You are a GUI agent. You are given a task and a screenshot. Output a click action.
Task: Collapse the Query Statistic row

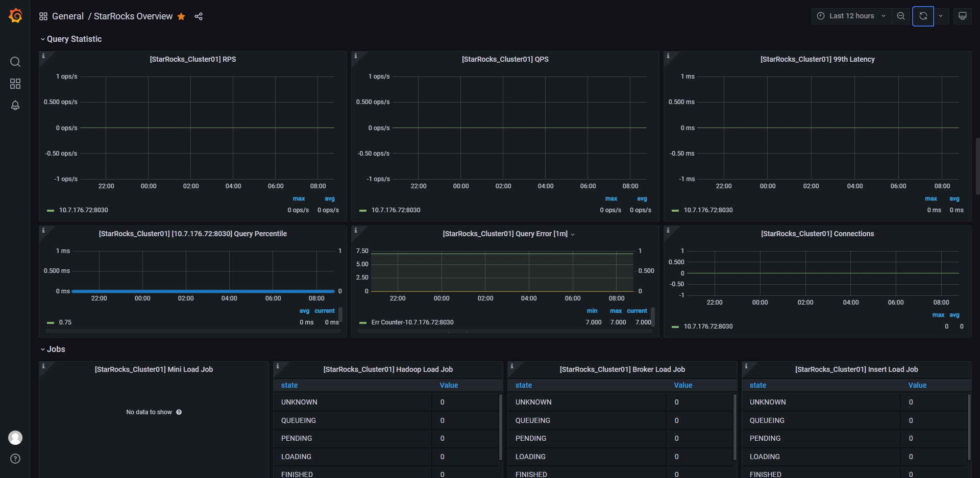[x=74, y=39]
